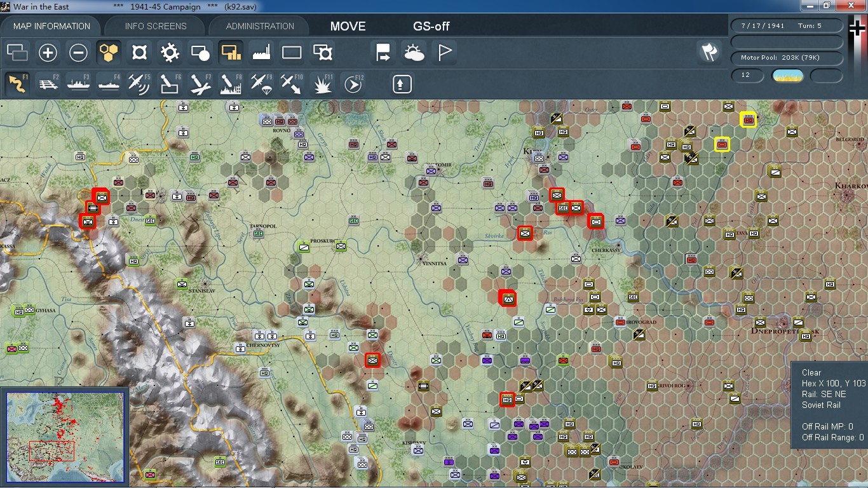The image size is (868, 488).
Task: Select the F3 naval transport mode icon
Action: click(79, 84)
